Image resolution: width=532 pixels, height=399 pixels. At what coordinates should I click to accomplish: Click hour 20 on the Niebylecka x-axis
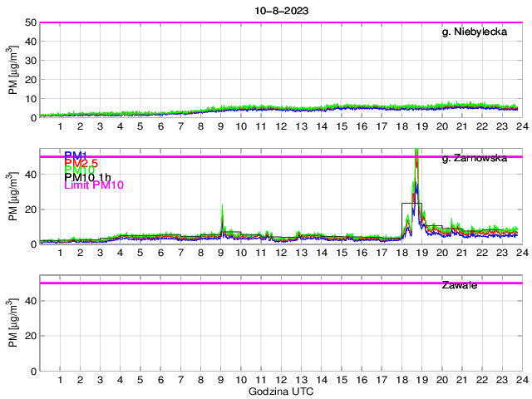pyautogui.click(x=442, y=126)
